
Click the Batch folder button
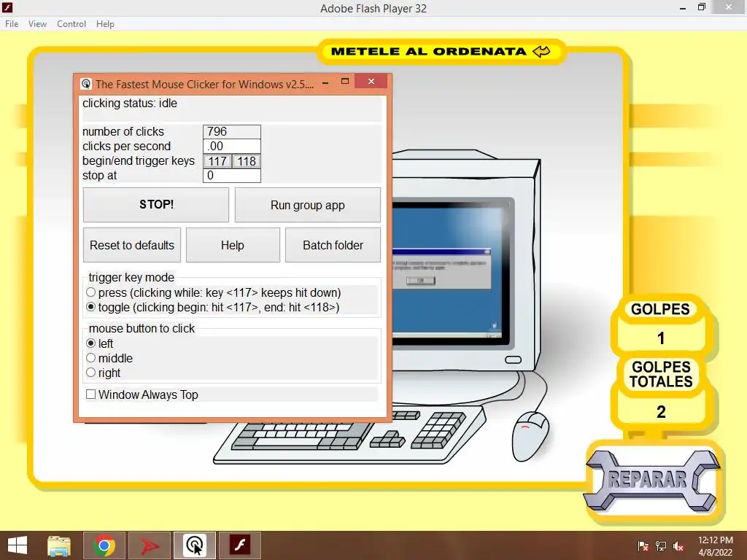pyautogui.click(x=333, y=245)
